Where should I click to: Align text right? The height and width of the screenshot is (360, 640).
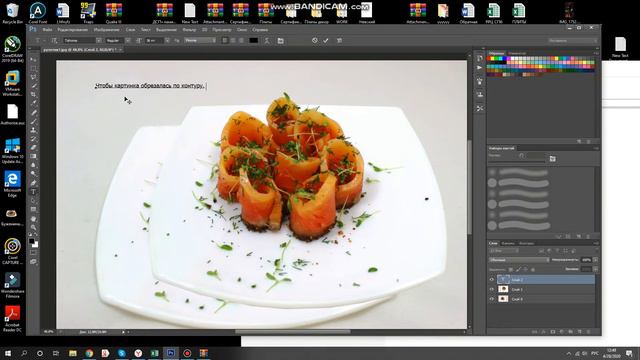click(x=241, y=40)
